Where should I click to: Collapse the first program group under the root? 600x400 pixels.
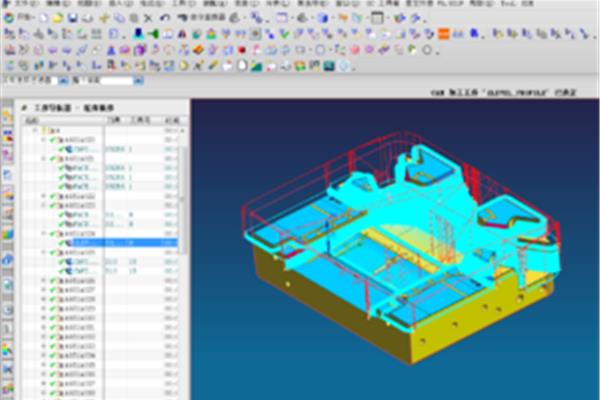(44, 140)
